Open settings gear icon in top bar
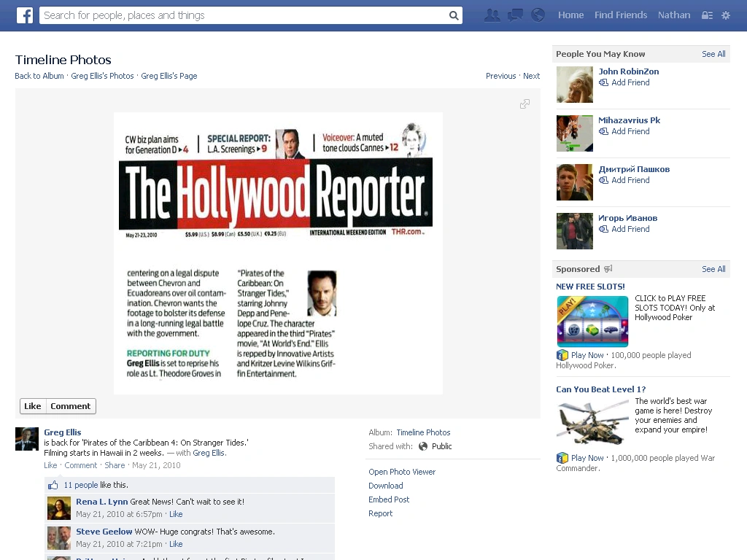This screenshot has height=560, width=747. (x=726, y=15)
